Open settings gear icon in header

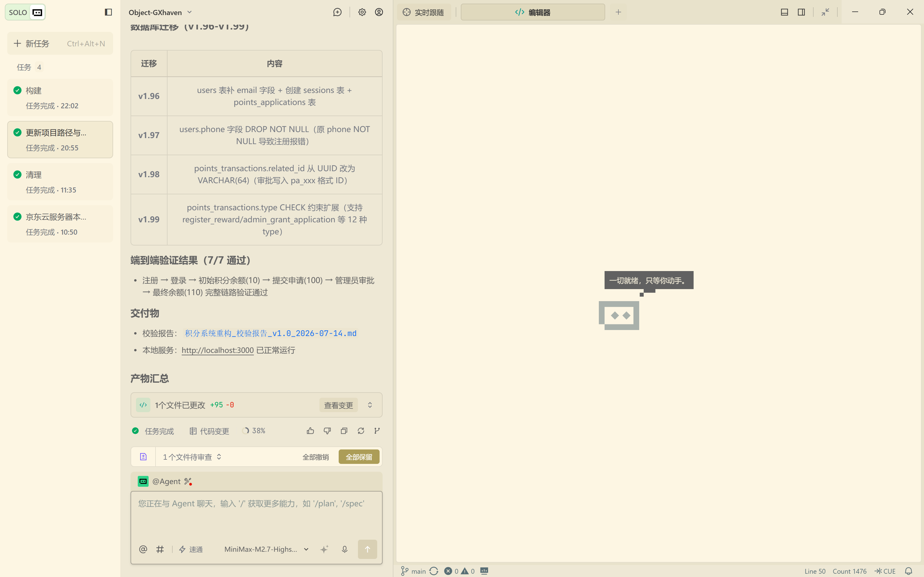tap(362, 12)
